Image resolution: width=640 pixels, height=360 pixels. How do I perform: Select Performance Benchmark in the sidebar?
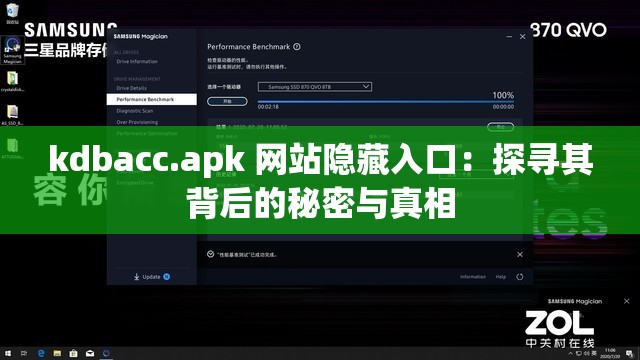(x=151, y=100)
